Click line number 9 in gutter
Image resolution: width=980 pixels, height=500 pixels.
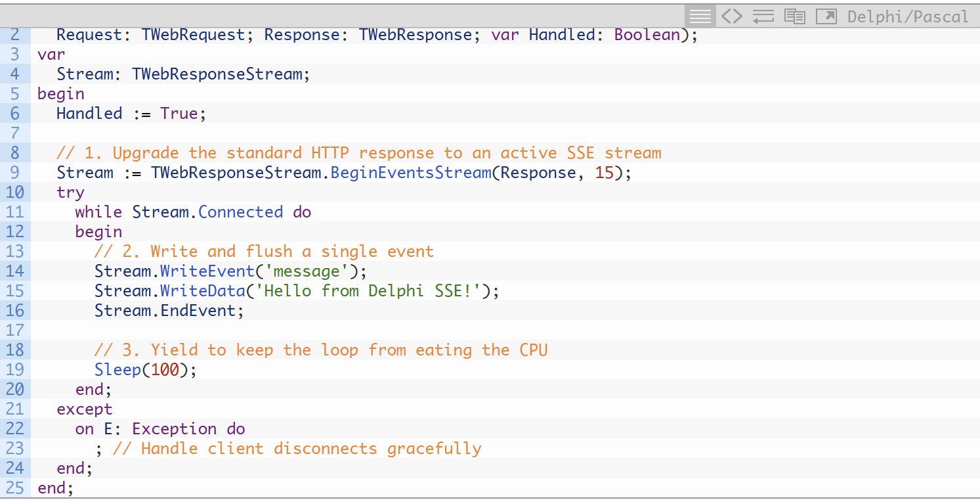(x=15, y=172)
